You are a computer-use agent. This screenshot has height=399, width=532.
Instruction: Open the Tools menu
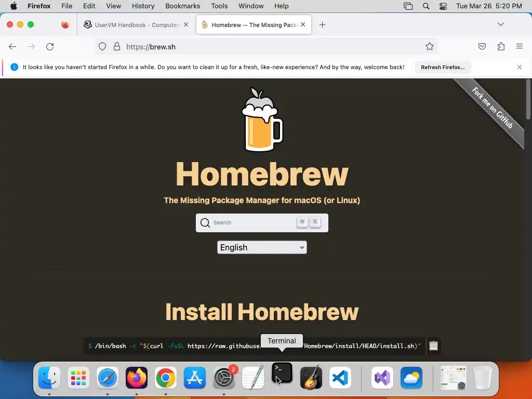pos(220,6)
